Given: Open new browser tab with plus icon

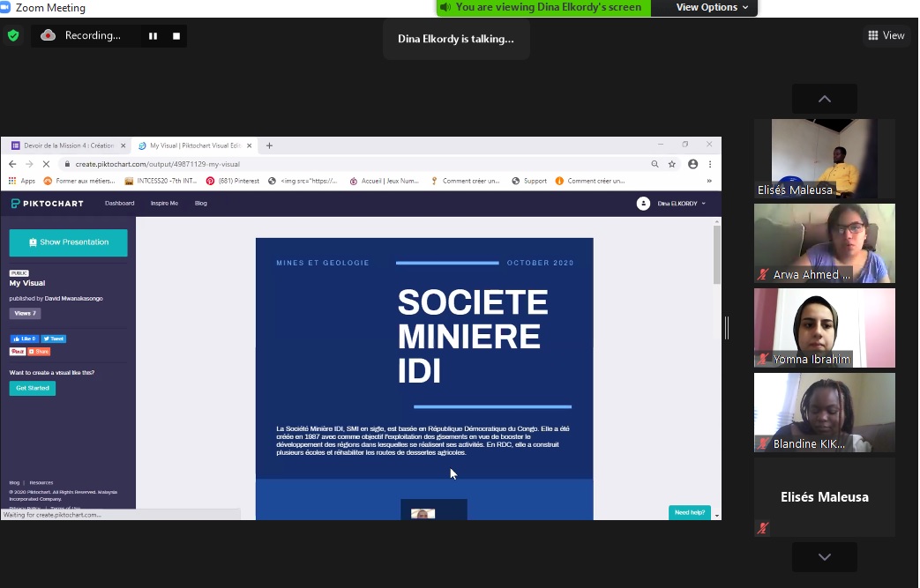Looking at the screenshot, I should 269,145.
